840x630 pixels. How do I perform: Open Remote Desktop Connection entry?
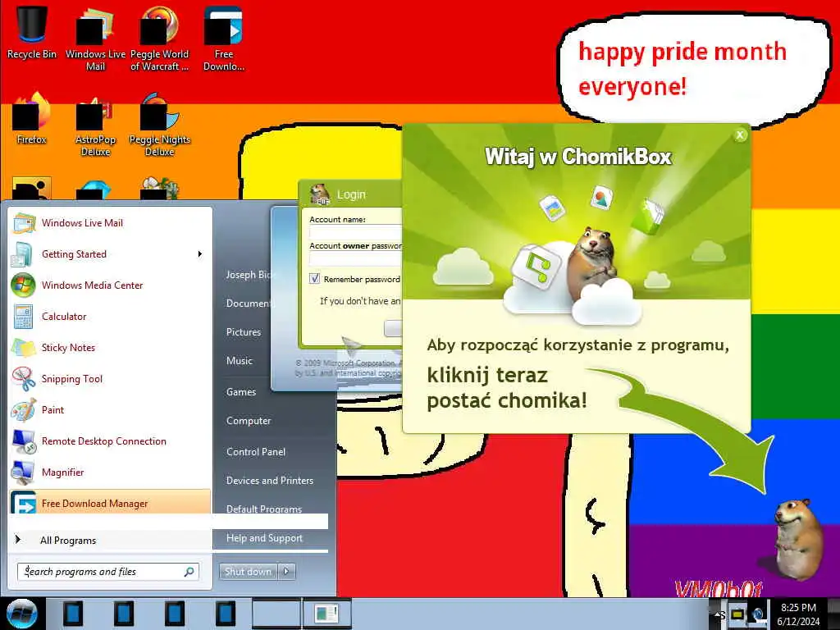(x=110, y=441)
